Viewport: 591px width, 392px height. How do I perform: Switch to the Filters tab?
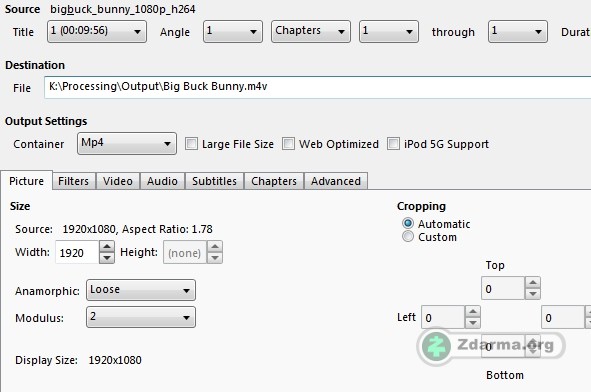click(73, 181)
